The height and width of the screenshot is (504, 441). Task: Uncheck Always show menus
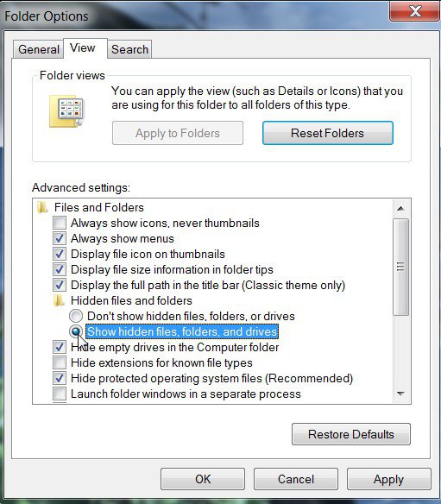60,238
